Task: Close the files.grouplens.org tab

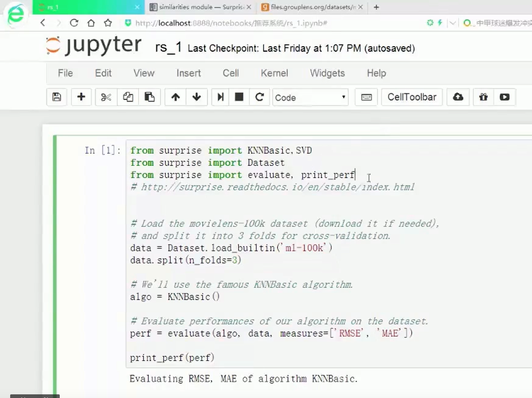Action: click(x=360, y=7)
